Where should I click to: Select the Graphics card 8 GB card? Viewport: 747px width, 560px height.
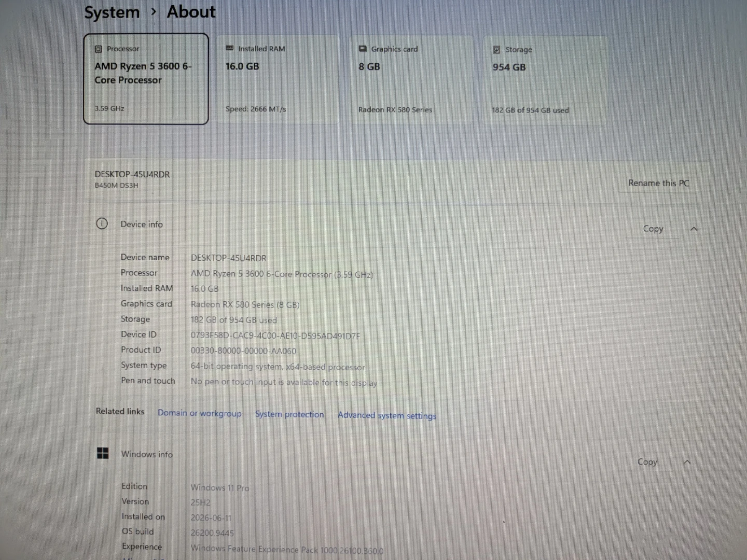411,80
